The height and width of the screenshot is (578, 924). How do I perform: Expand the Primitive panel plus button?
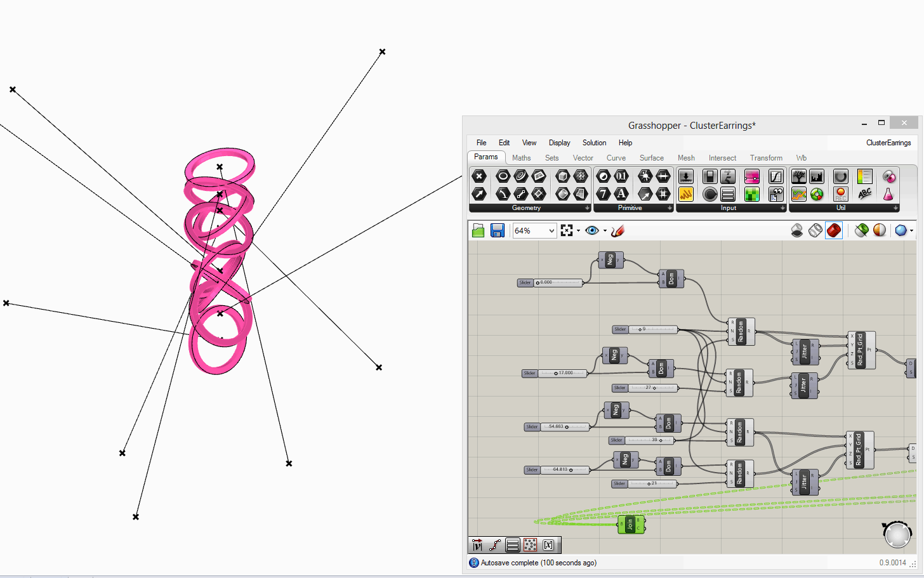tap(670, 208)
